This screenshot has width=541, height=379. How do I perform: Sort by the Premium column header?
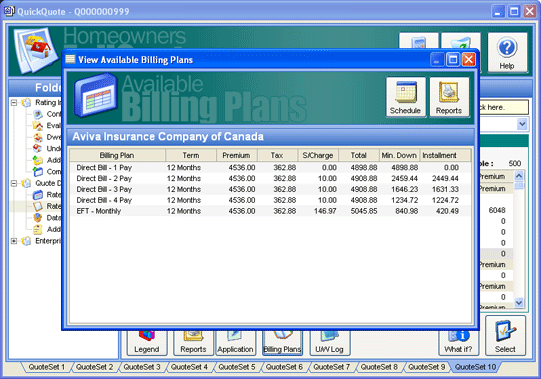coord(236,155)
